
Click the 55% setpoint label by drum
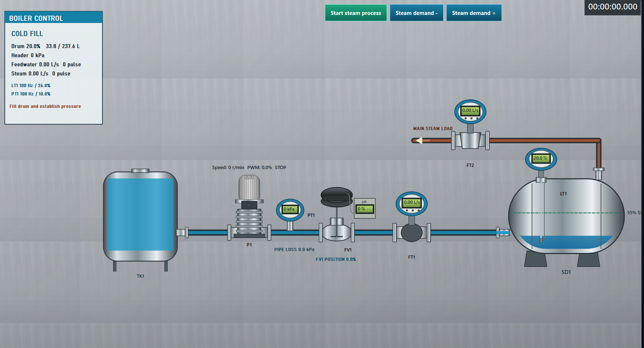634,213
